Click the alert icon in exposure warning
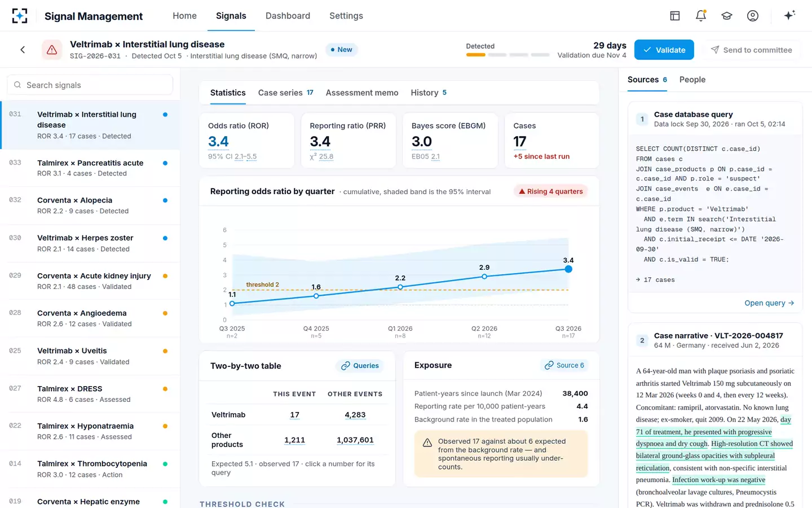 [427, 443]
